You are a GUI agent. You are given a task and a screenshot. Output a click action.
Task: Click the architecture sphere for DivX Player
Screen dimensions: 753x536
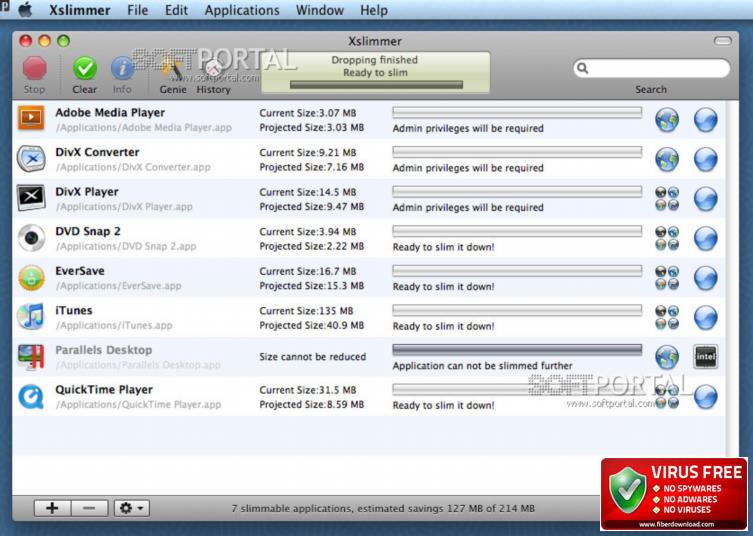(x=706, y=199)
